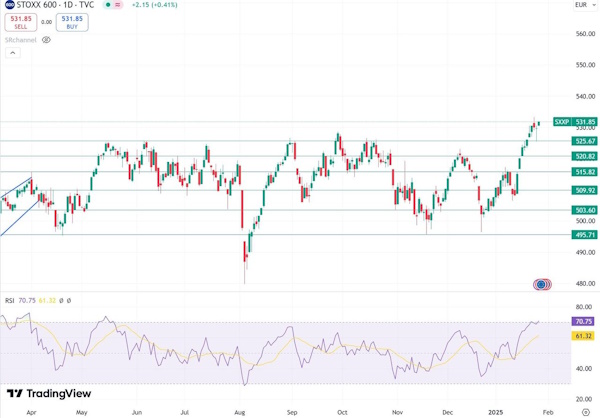The width and height of the screenshot is (600, 418).
Task: Click the Nov label on time axis
Action: pyautogui.click(x=398, y=413)
